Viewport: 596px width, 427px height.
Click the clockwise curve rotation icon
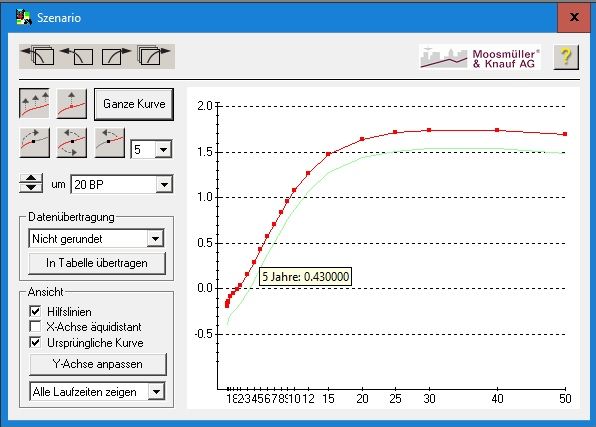(x=35, y=143)
